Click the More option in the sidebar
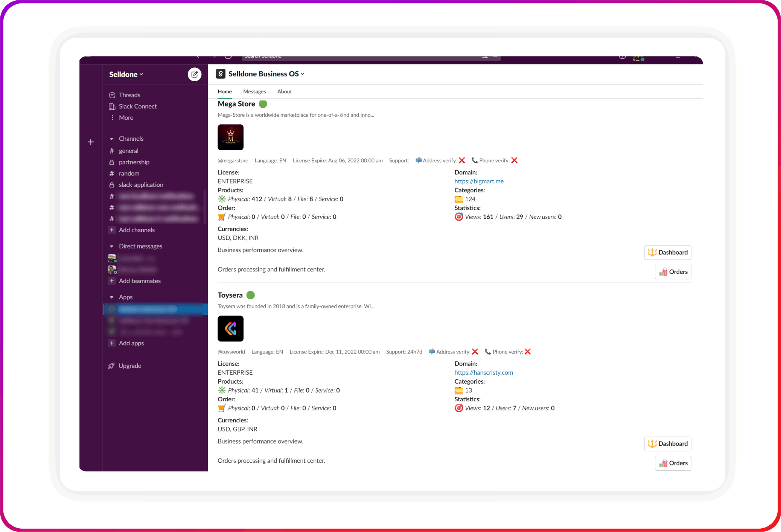The image size is (781, 532). coord(126,117)
